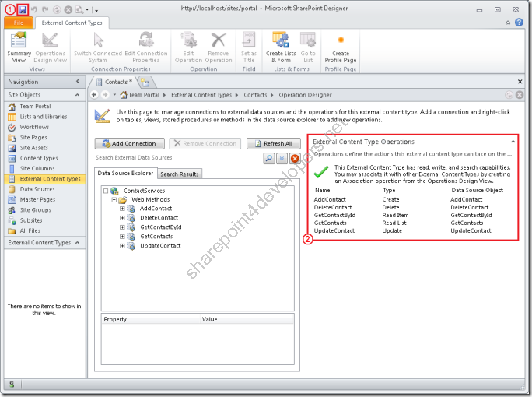Image resolution: width=532 pixels, height=397 pixels.
Task: Click External Content Types in breadcrumb
Action: point(201,95)
